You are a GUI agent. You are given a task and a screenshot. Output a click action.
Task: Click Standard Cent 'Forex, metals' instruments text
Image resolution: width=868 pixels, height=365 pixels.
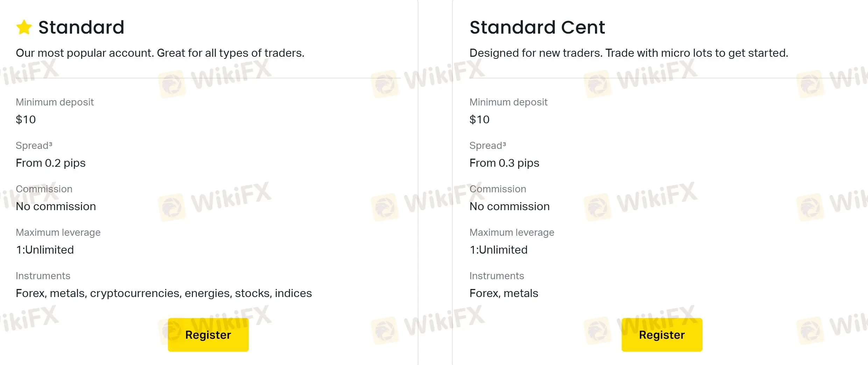click(x=504, y=293)
